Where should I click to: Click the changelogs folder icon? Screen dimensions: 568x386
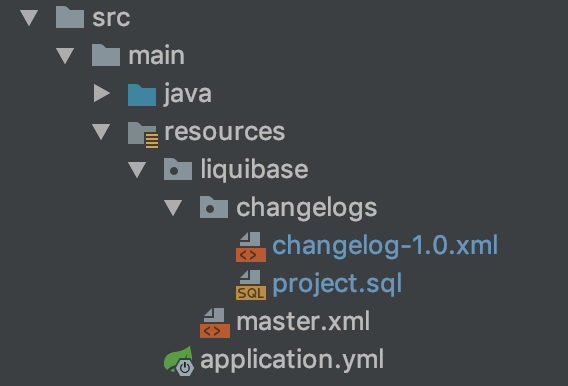214,207
